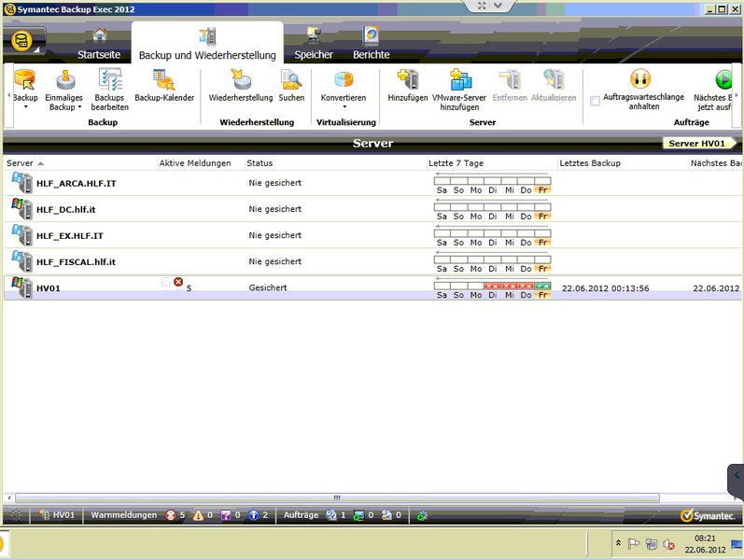Click the Server HV01 breadcrumb button
The height and width of the screenshot is (560, 744).
tap(697, 144)
